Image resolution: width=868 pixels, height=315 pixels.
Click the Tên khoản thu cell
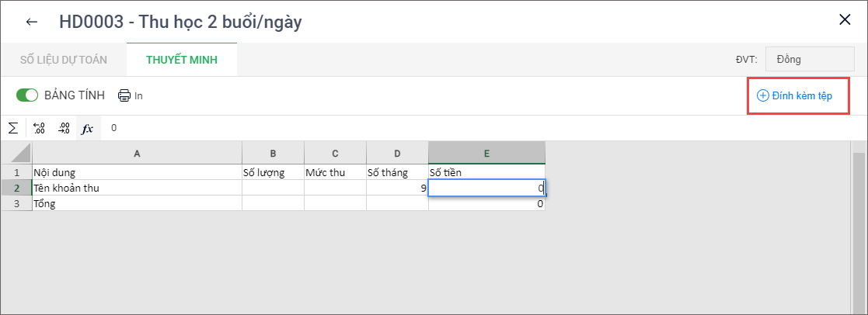(137, 188)
